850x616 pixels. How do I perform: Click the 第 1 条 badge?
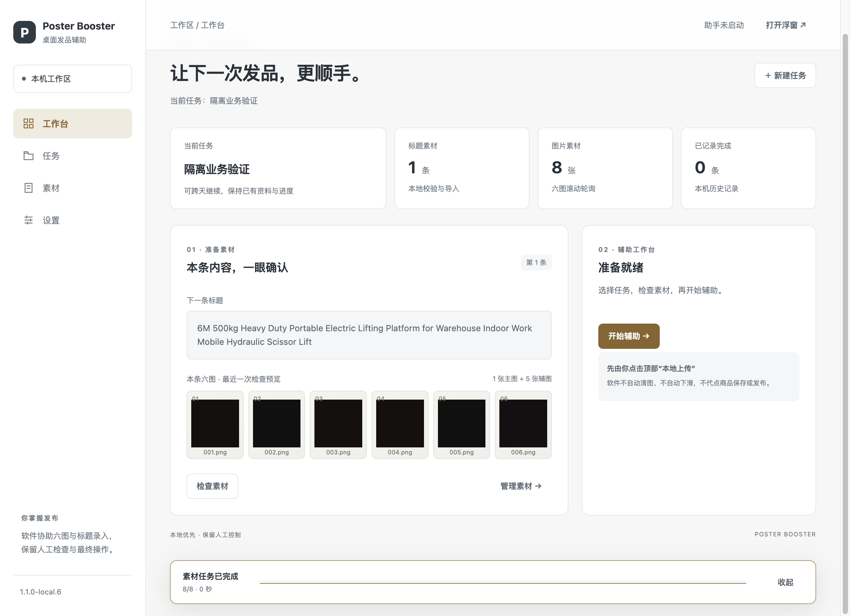coord(536,263)
